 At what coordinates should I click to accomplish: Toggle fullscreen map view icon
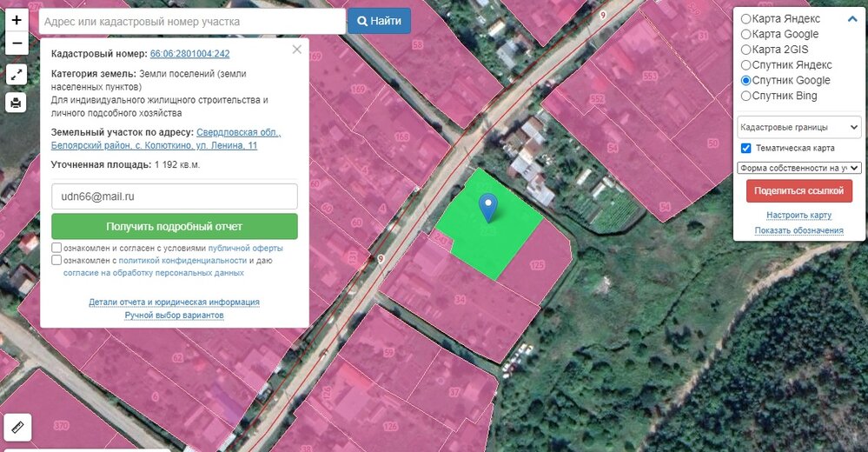(17, 74)
